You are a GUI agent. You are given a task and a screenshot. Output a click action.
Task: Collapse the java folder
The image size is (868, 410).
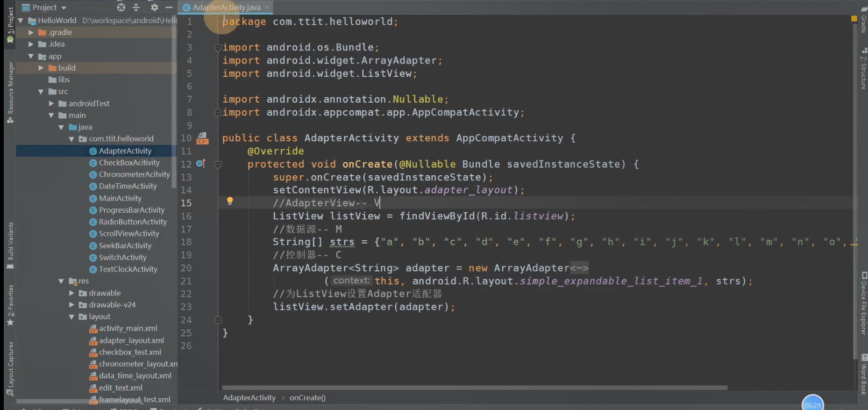(x=61, y=127)
